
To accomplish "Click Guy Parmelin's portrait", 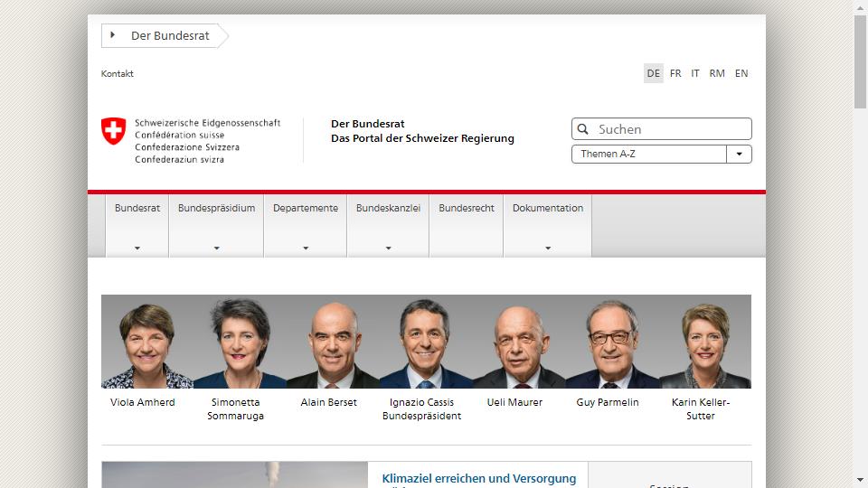I will click(x=612, y=342).
